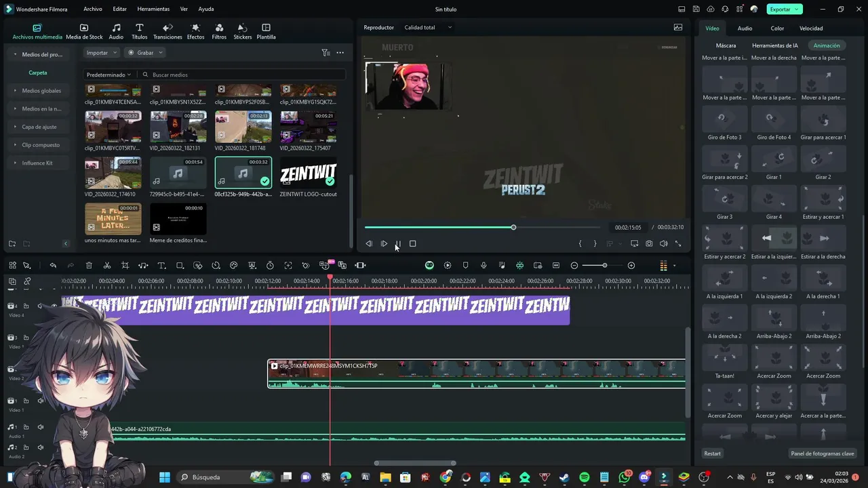Pause playback in the player
Viewport: 868px width, 488px height.
pyautogui.click(x=398, y=243)
